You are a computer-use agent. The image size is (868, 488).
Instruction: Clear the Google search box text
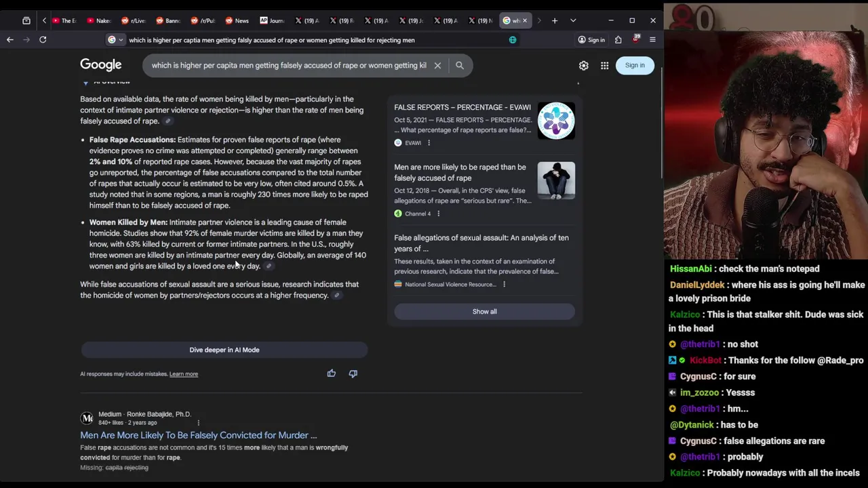pyautogui.click(x=437, y=66)
